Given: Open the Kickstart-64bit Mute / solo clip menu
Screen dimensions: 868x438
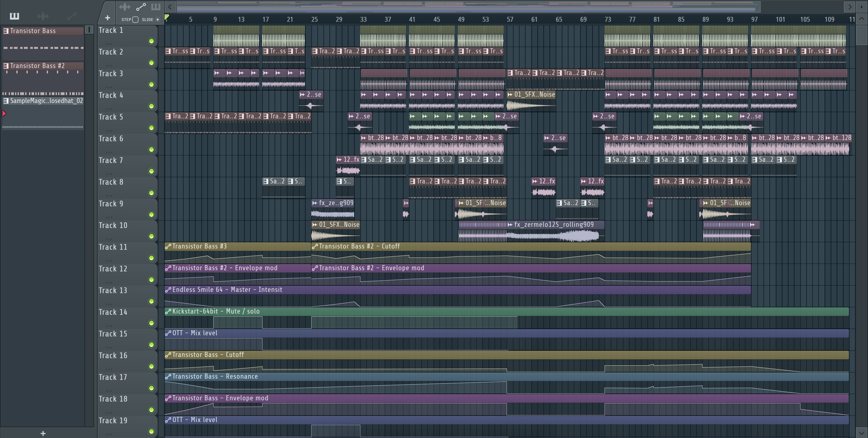Looking at the screenshot, I should pyautogui.click(x=168, y=311).
